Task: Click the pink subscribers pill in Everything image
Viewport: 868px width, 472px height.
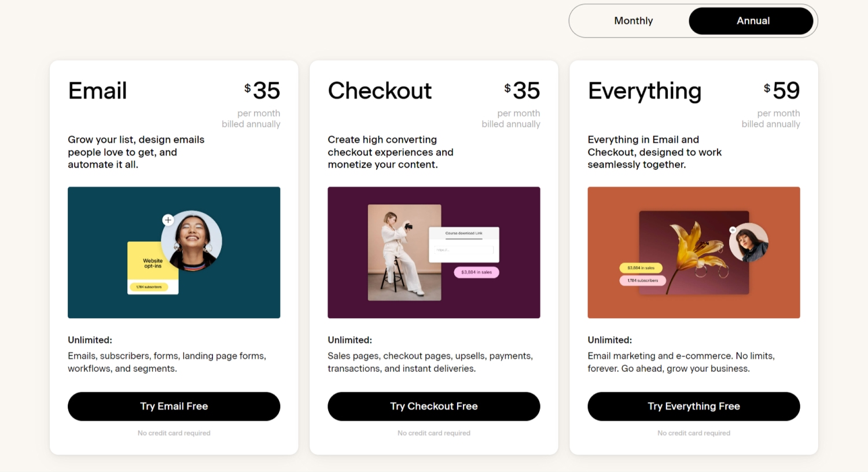Action: tap(642, 281)
